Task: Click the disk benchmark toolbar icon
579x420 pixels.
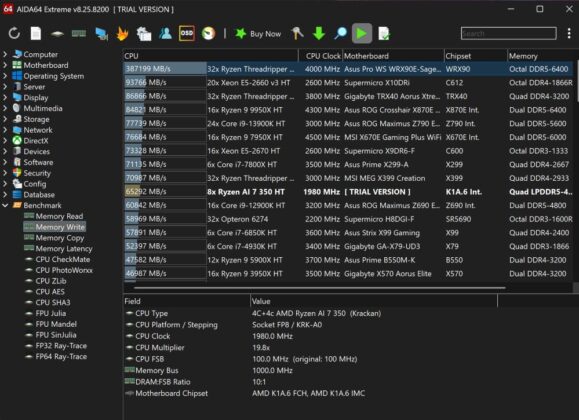Action: (x=57, y=34)
